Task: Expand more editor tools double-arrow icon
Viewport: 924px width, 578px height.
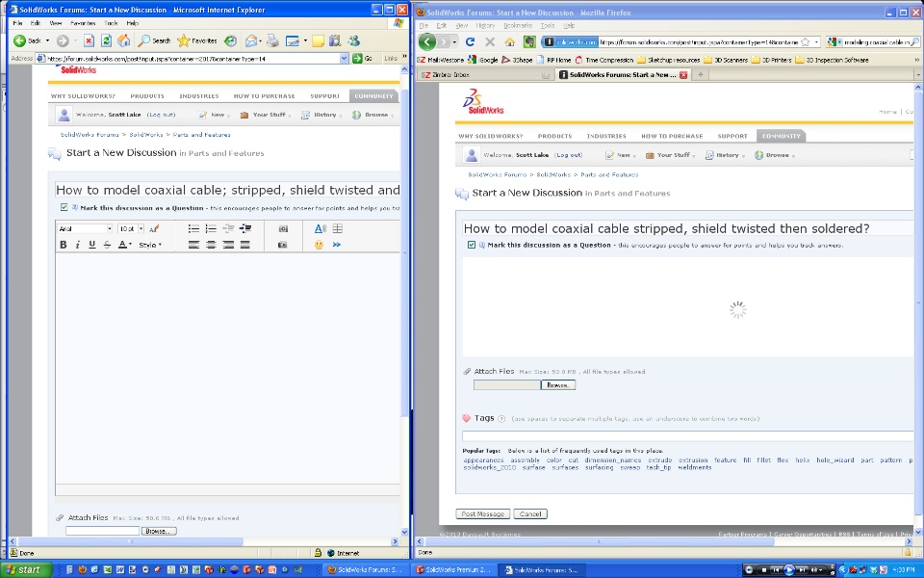Action: [x=337, y=245]
